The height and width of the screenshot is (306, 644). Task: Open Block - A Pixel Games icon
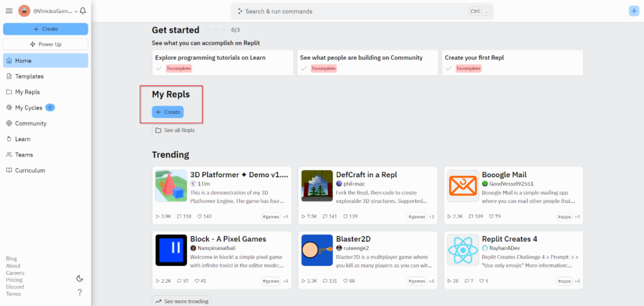click(171, 249)
